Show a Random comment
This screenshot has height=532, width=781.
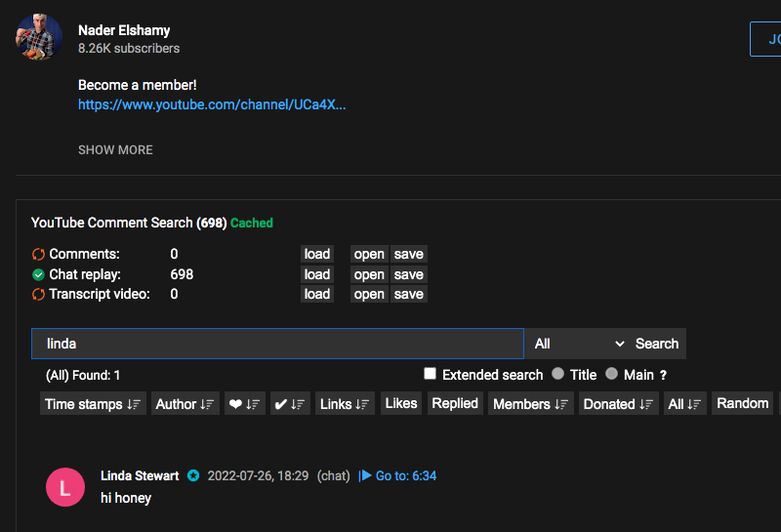tap(742, 403)
